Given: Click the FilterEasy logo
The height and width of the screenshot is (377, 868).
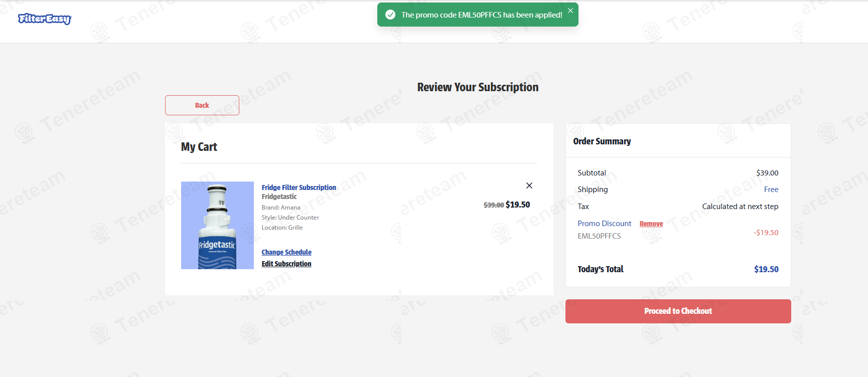Looking at the screenshot, I should pos(45,19).
